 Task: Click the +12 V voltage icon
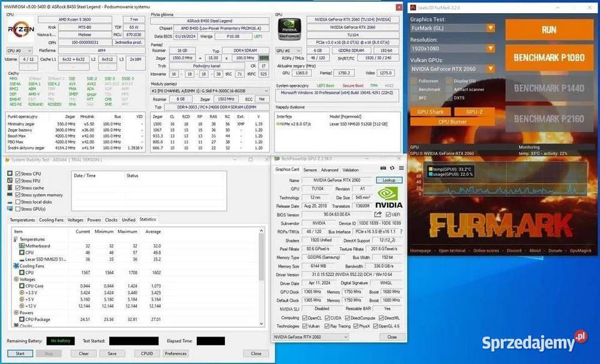point(22,306)
